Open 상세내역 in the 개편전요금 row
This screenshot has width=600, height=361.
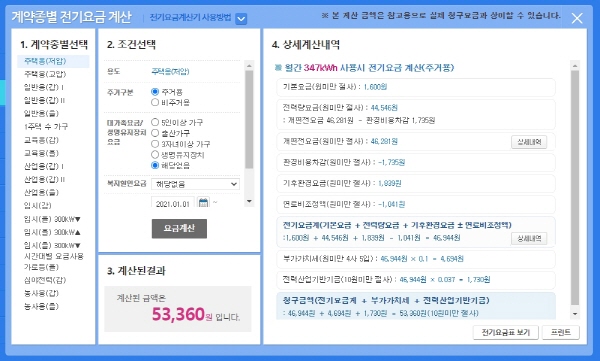(529, 142)
